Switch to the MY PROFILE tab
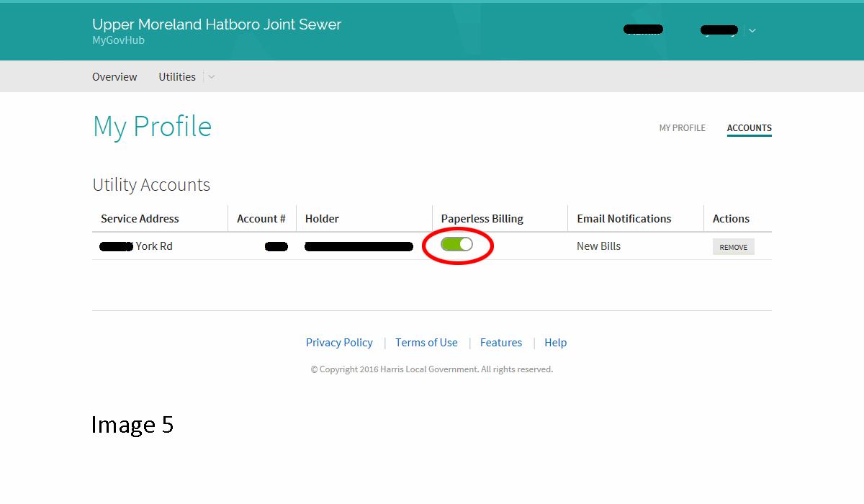 tap(682, 128)
